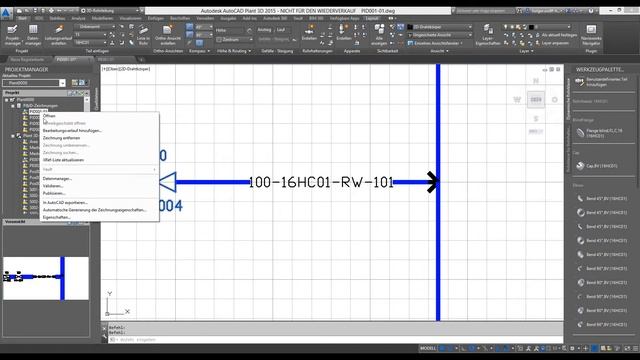The image size is (640, 360).
Task: Click the pipe label 100-16HC01-RW-101
Action: [x=321, y=182]
